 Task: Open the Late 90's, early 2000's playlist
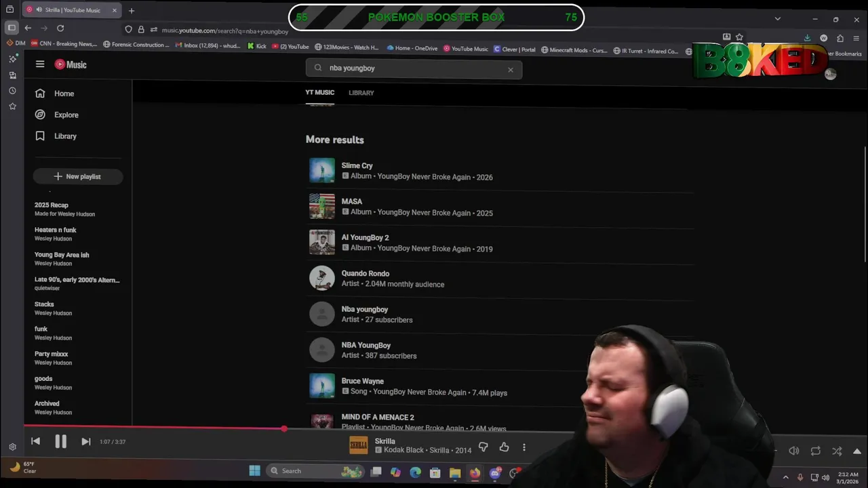[x=78, y=283]
